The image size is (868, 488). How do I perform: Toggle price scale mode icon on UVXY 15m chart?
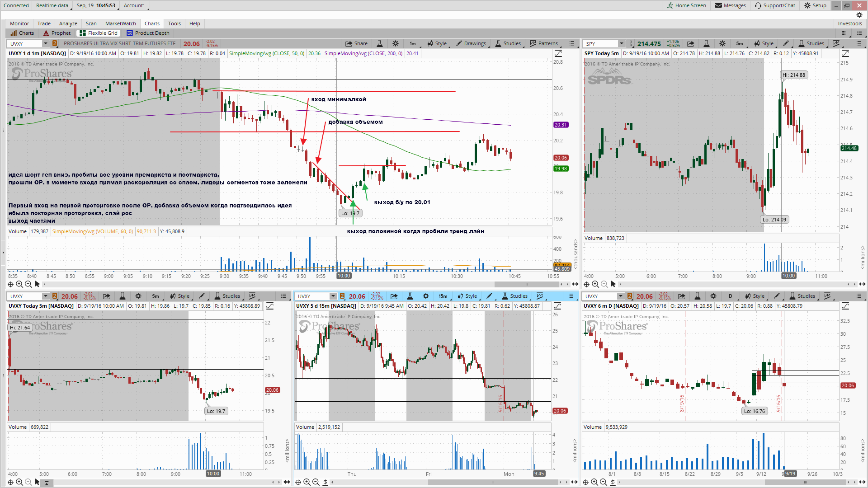click(557, 306)
